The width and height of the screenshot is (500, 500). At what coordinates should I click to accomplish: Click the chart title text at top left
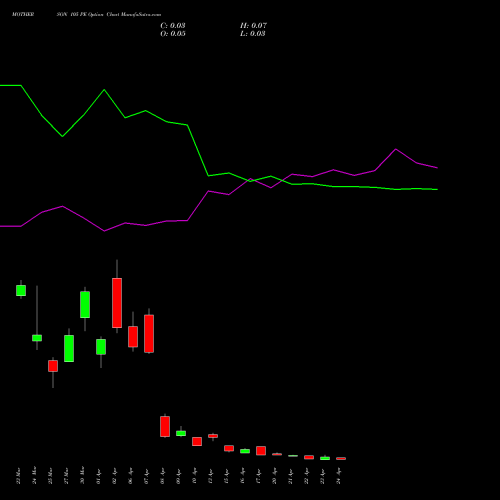click(x=86, y=15)
